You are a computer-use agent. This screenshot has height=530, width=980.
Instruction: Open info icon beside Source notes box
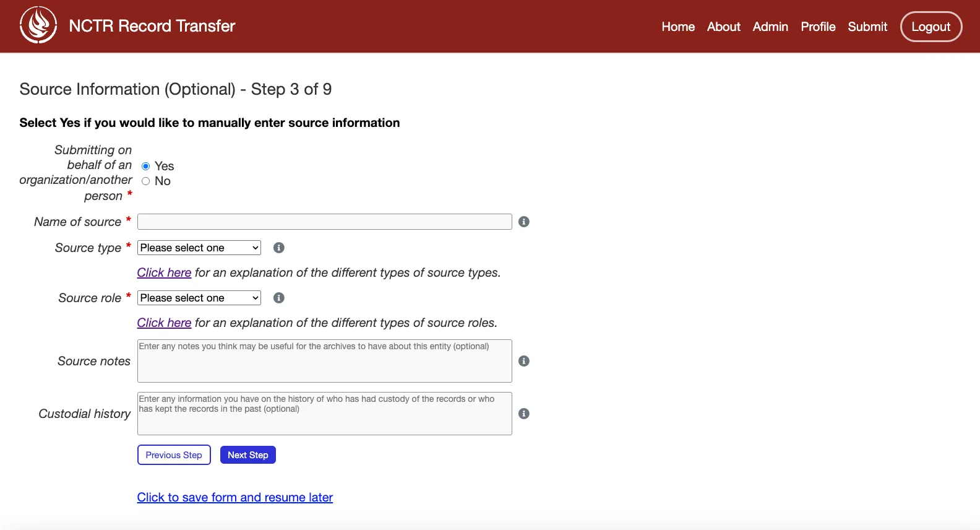point(524,361)
